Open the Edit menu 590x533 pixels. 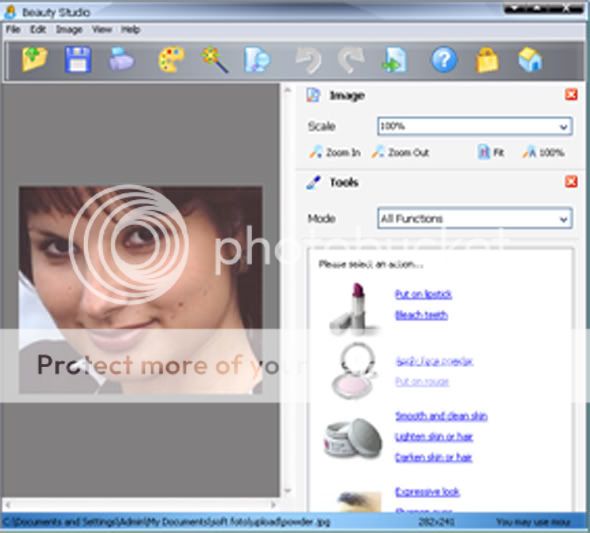tap(38, 29)
